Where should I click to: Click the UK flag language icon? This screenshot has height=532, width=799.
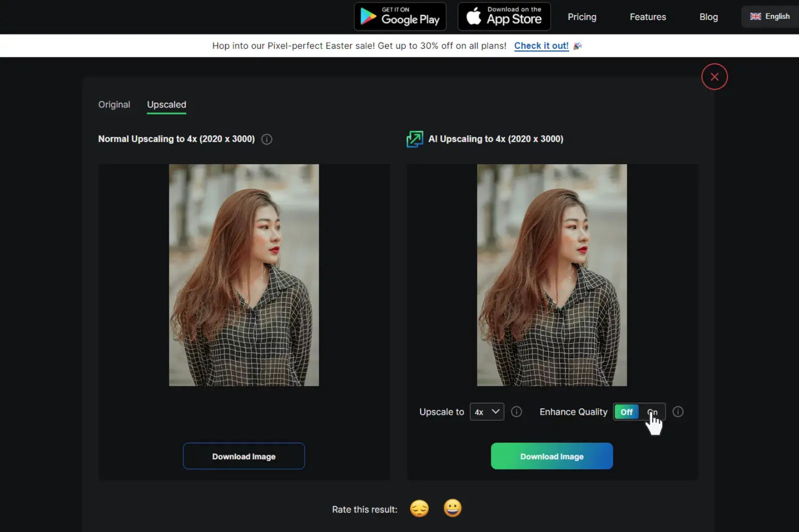(756, 16)
